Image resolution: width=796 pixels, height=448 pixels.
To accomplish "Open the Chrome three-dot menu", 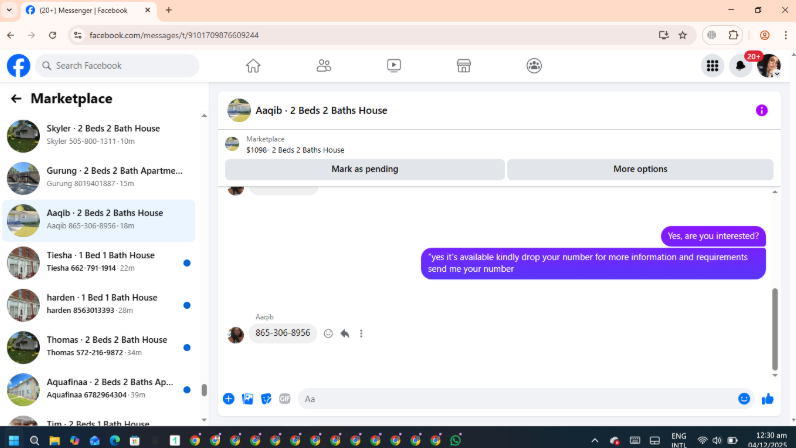I will [785, 35].
